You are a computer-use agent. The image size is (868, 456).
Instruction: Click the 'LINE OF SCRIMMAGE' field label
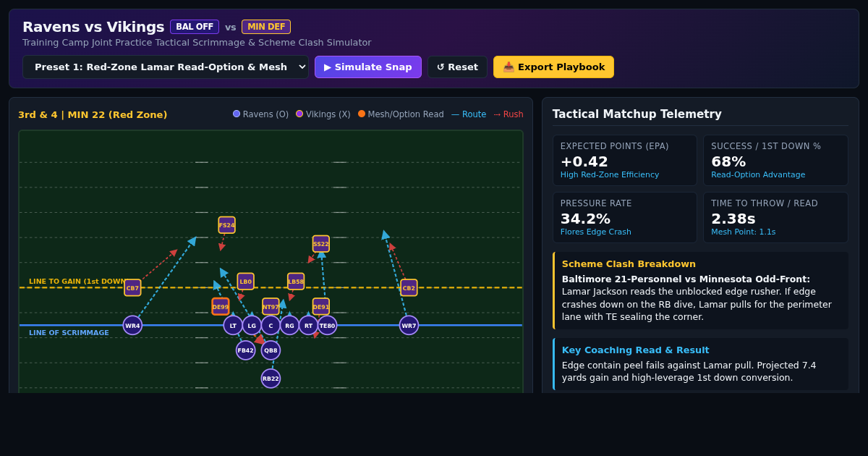click(69, 333)
